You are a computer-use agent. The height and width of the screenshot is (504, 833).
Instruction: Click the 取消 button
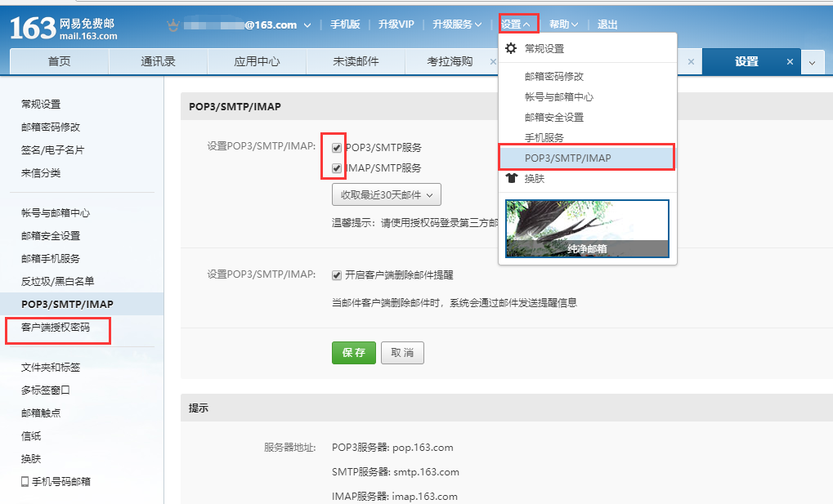402,353
